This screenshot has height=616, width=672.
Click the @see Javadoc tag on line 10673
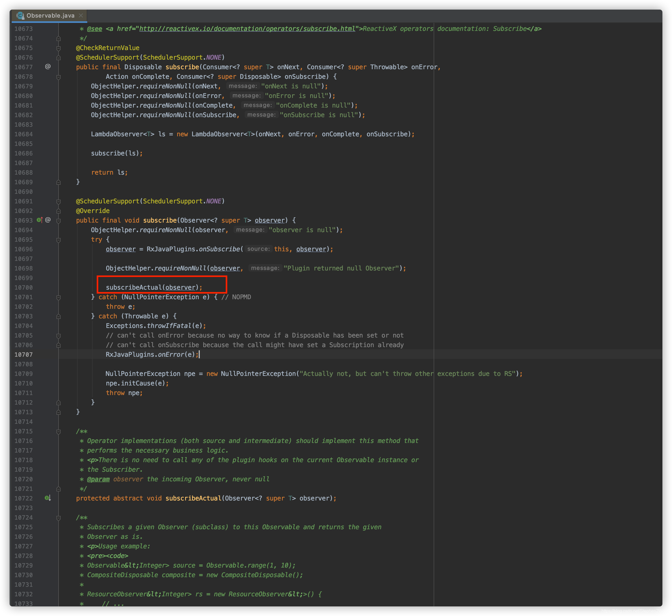pyautogui.click(x=95, y=29)
